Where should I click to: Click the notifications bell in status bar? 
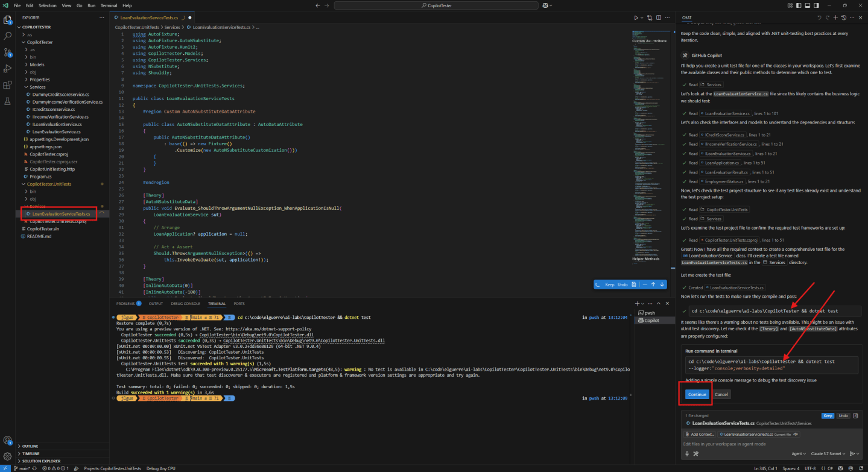coord(861,468)
